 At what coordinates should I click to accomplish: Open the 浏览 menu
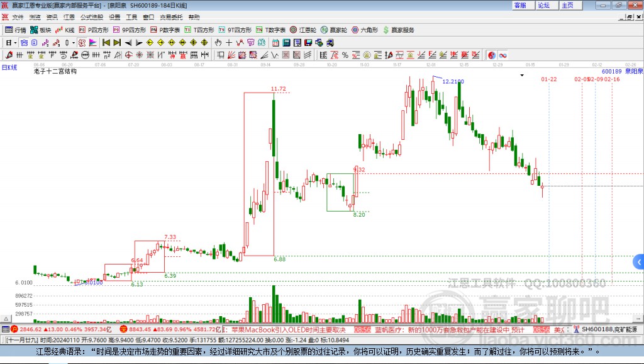point(35,17)
